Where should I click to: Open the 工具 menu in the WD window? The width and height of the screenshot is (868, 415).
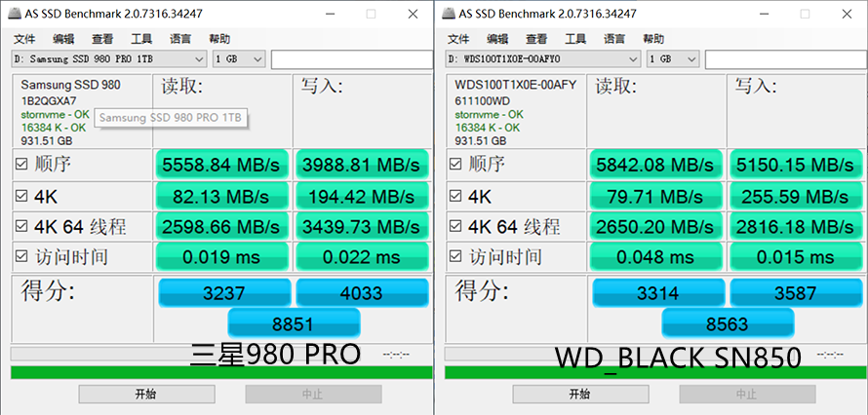click(575, 39)
